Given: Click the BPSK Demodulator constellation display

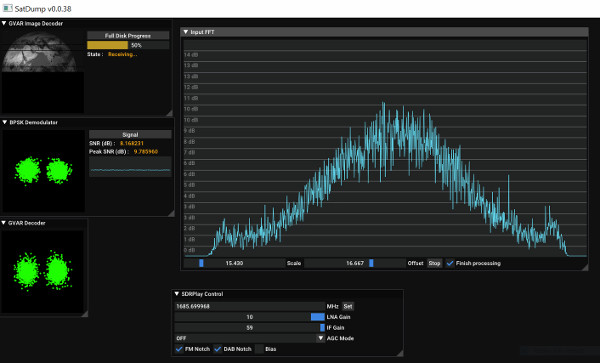Looking at the screenshot, I should 44,171.
